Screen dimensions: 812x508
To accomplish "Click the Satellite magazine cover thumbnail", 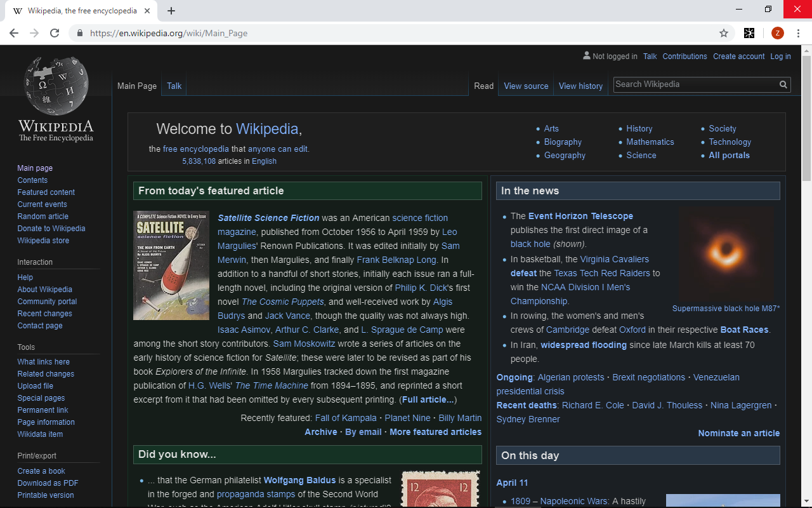I will click(x=171, y=265).
